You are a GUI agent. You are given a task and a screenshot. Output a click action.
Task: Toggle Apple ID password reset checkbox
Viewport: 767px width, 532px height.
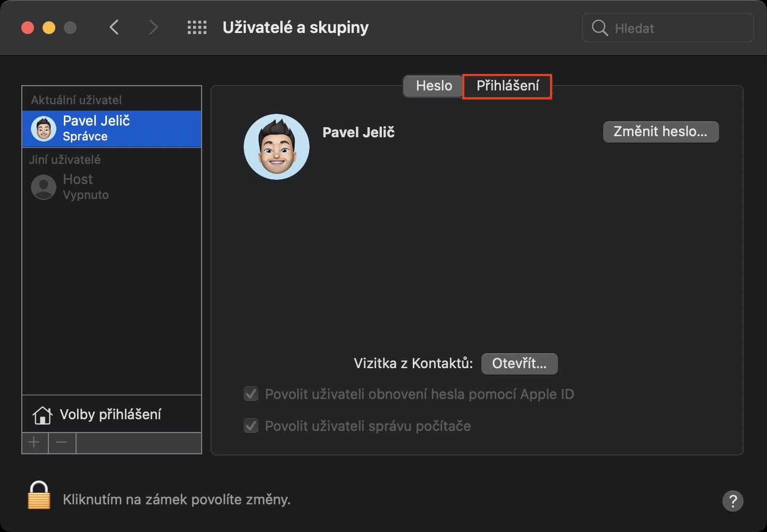(x=251, y=394)
